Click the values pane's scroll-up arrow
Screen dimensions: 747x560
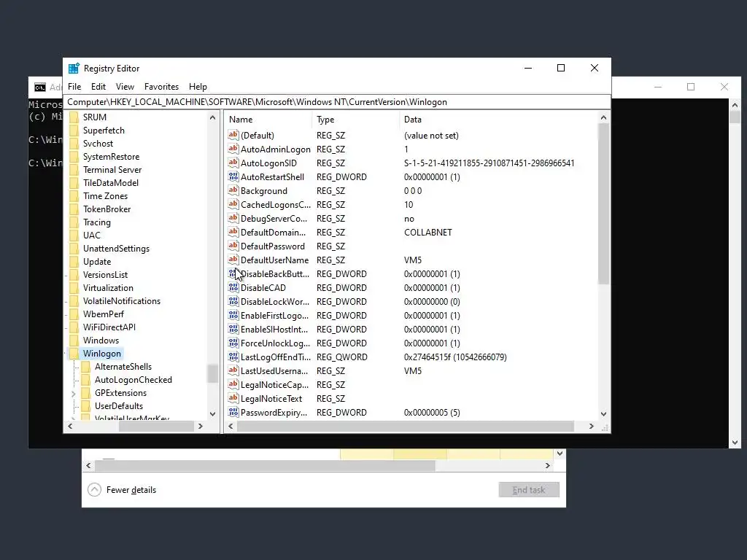[x=603, y=117]
